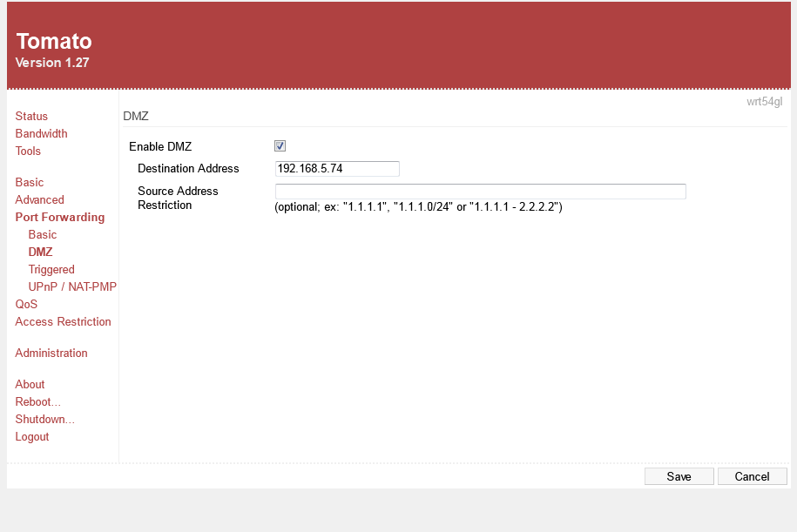Open the UPnP / NAT-PMP page
Screen dimensions: 797x532
(x=72, y=287)
